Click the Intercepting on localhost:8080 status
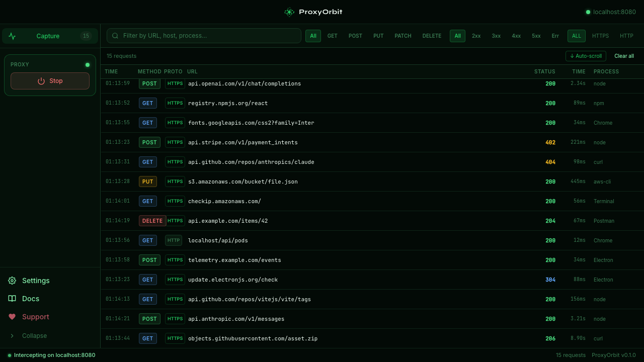The height and width of the screenshot is (362, 644). [x=51, y=355]
